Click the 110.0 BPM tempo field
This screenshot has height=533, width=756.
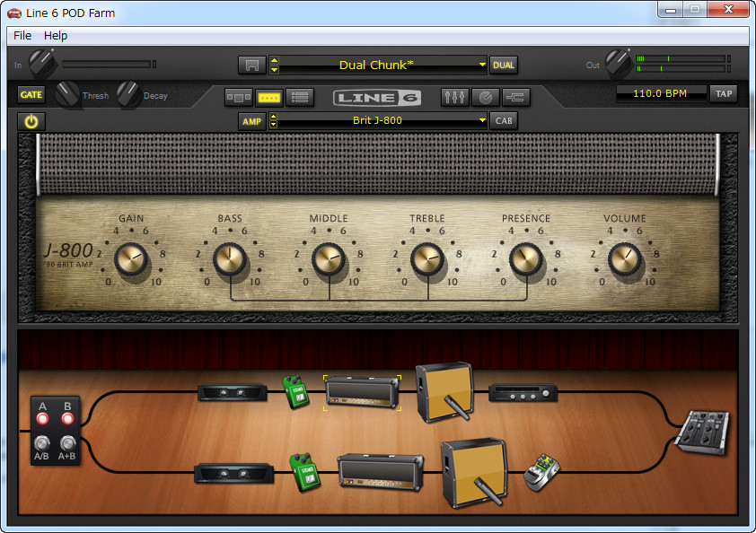661,93
